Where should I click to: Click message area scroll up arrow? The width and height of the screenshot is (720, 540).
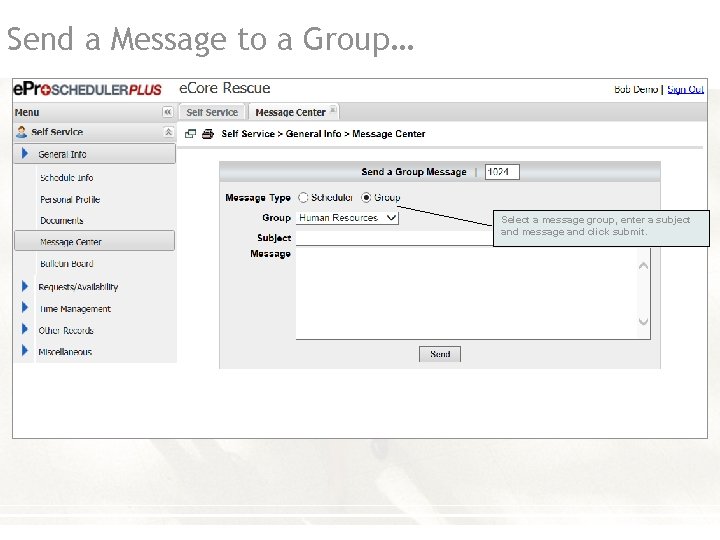[643, 266]
